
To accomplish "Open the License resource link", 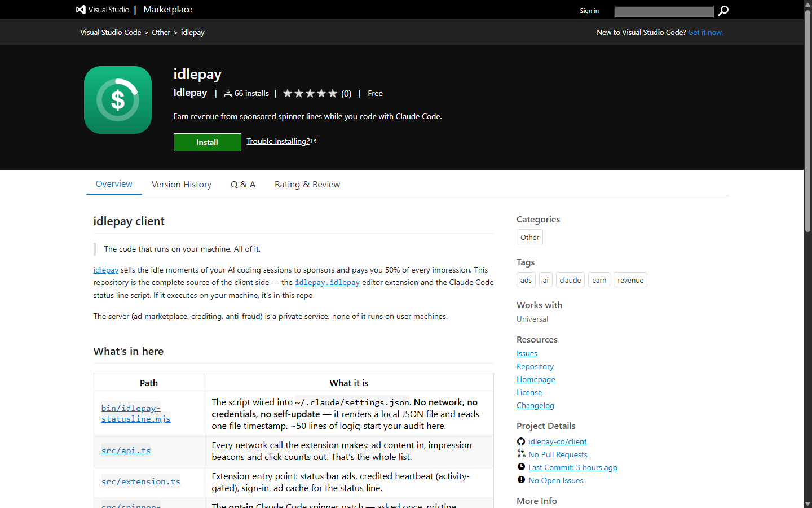I will (529, 393).
